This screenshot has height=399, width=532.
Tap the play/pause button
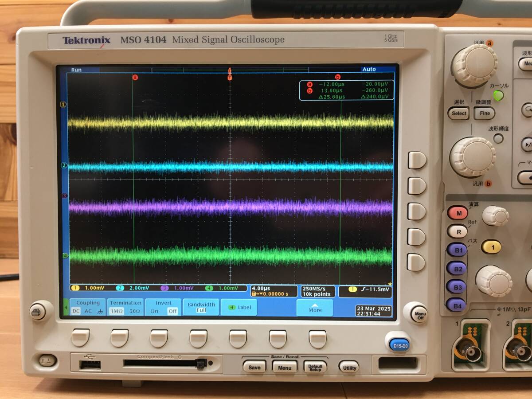click(527, 144)
